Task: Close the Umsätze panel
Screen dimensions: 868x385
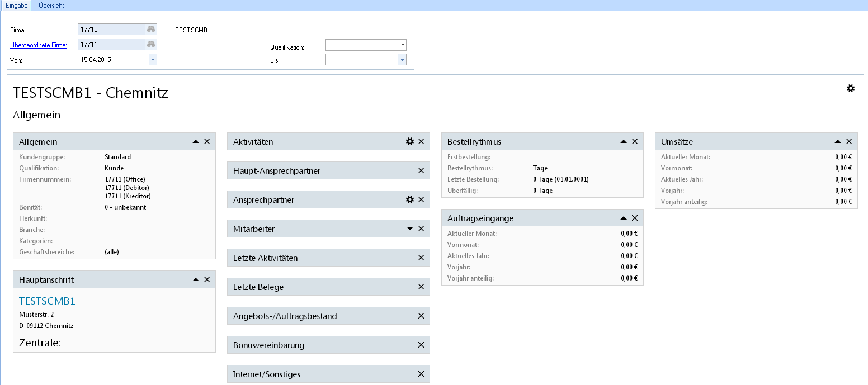Action: tap(848, 142)
